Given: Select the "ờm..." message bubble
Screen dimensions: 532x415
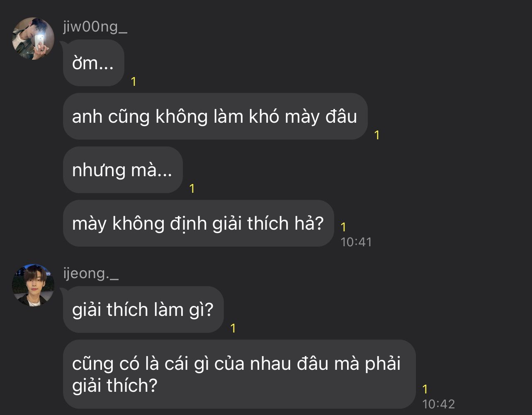Looking at the screenshot, I should (94, 63).
